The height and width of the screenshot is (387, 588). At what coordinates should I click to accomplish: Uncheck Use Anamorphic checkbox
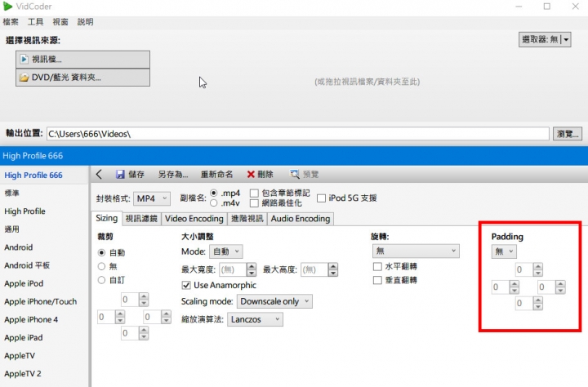(x=186, y=286)
